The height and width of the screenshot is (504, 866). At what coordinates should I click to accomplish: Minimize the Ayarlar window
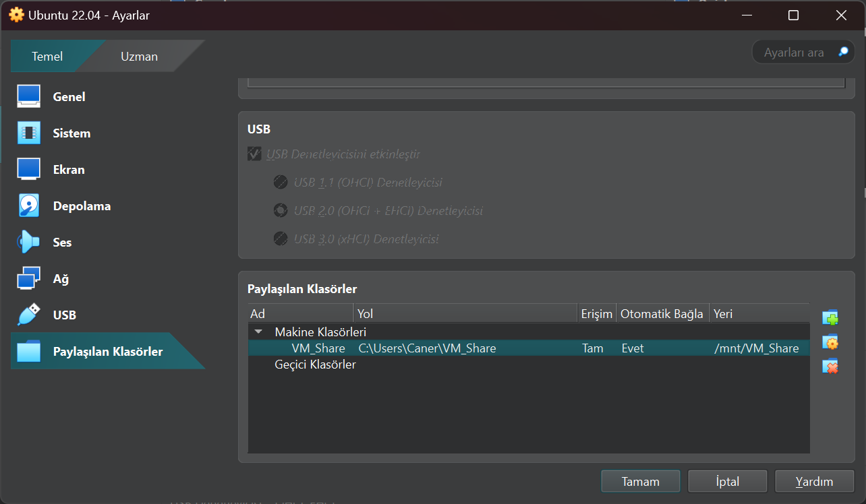747,15
